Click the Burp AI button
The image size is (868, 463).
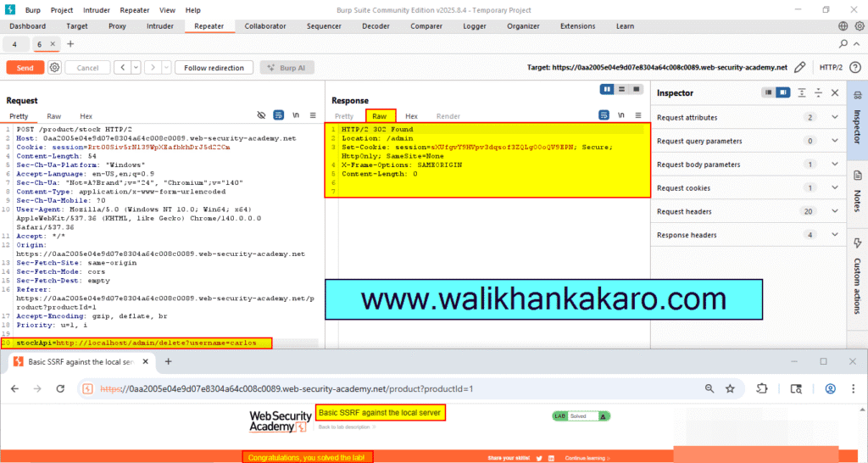coord(287,68)
